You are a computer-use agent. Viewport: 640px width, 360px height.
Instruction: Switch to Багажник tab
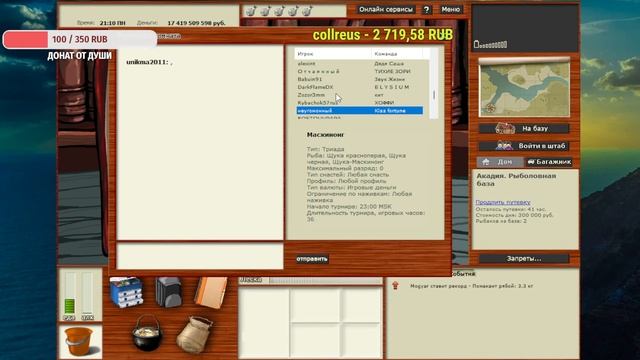point(549,162)
